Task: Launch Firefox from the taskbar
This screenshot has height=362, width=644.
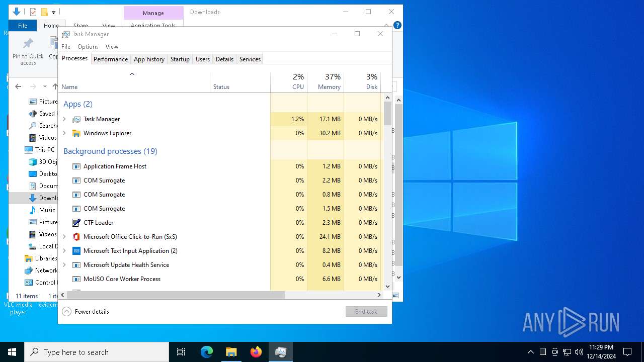Action: coord(256,352)
